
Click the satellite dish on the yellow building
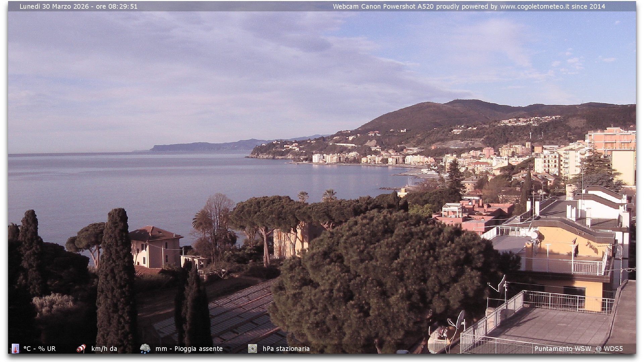click(x=534, y=235)
